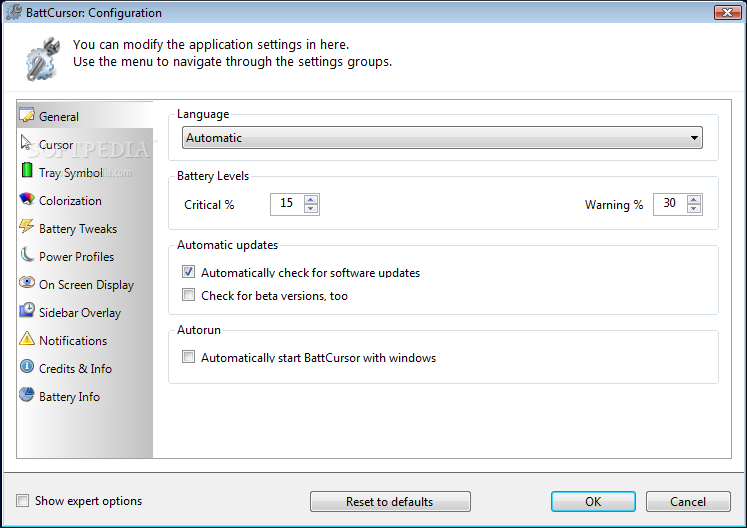Switch to Power Profiles settings
This screenshot has height=528, width=747.
pos(85,256)
